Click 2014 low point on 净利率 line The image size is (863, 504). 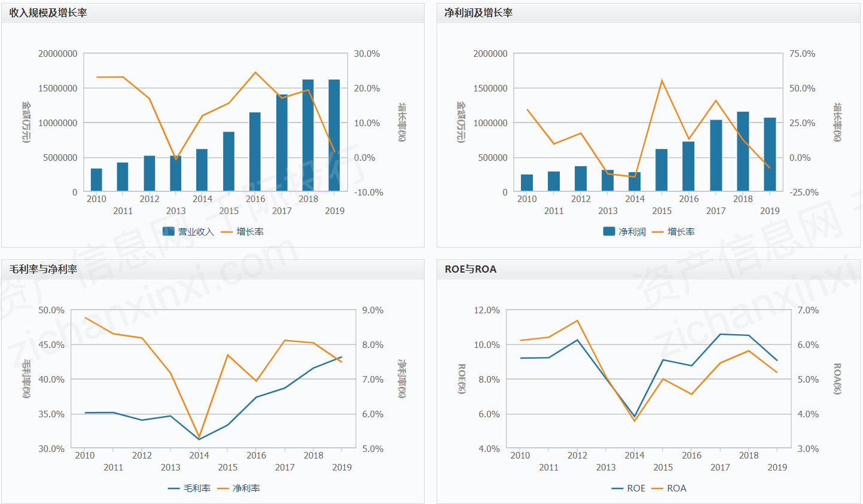tap(199, 437)
